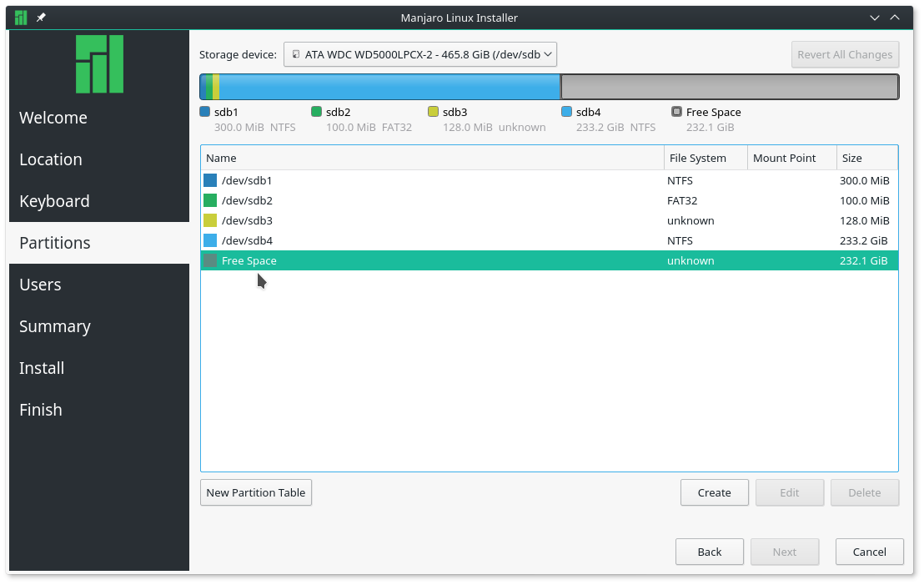Viewport: 924px width, 585px height.
Task: Click New Partition Table
Action: pyautogui.click(x=255, y=492)
